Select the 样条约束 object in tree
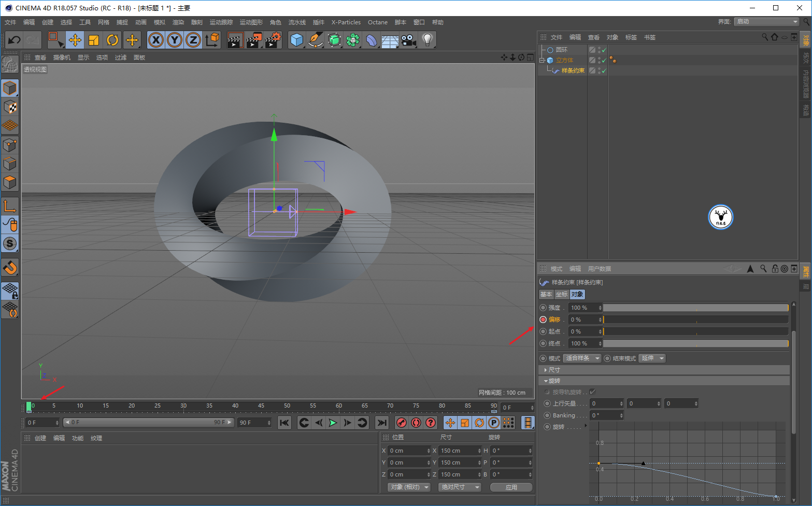Screen dimensions: 812x506 point(573,70)
